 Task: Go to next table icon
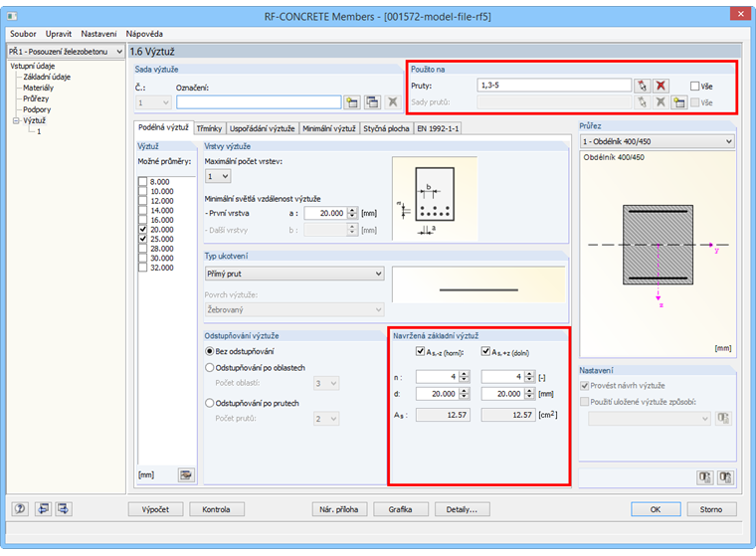coord(63,508)
